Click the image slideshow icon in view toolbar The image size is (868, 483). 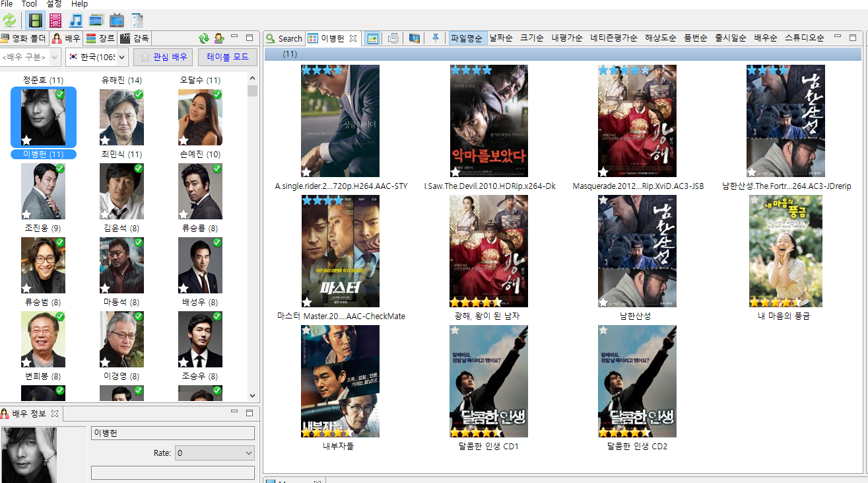[x=415, y=38]
